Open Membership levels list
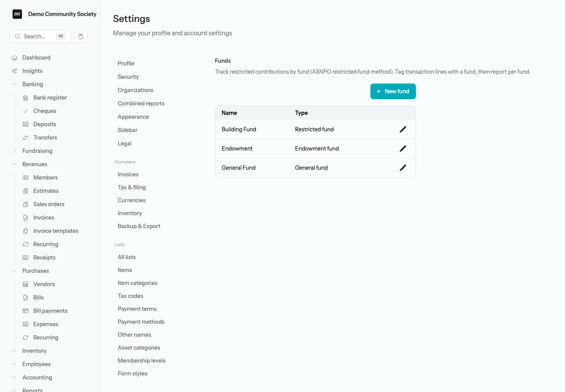 click(x=142, y=361)
